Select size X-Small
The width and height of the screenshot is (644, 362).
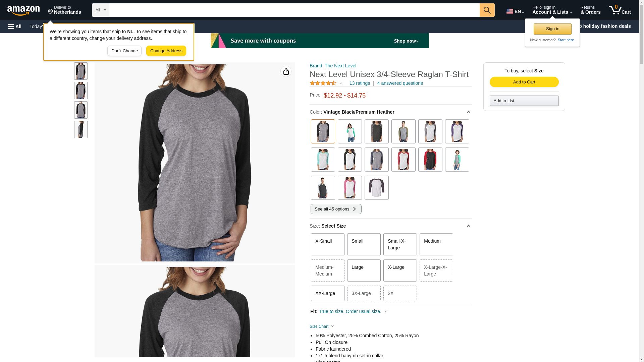(x=327, y=244)
